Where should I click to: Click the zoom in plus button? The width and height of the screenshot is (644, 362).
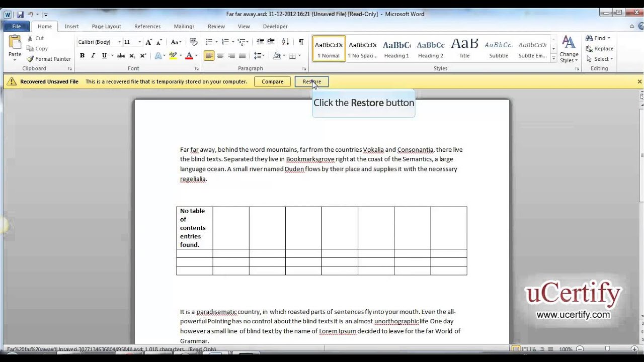634,349
